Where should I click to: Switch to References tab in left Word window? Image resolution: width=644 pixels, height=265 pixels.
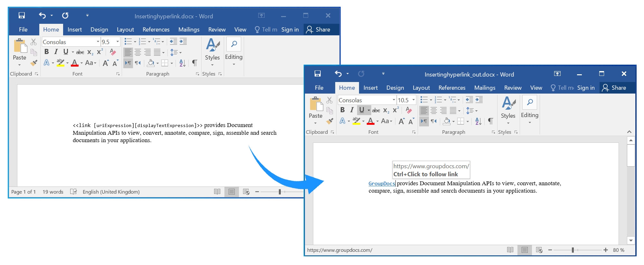[x=156, y=30]
